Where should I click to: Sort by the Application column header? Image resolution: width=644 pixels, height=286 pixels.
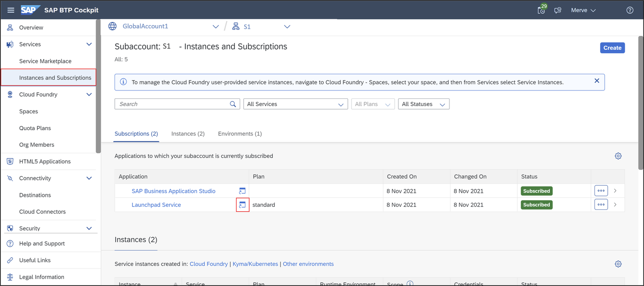(x=182, y=177)
